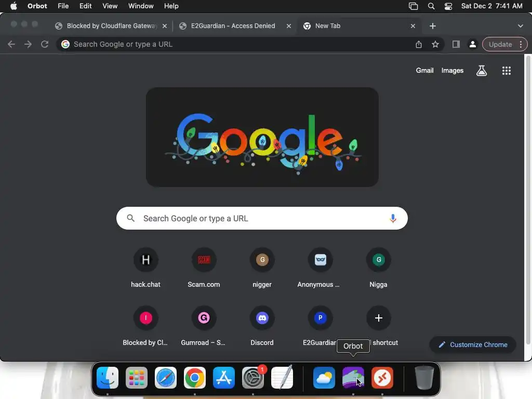
Task: Open the profile avatar icon
Action: (472, 44)
